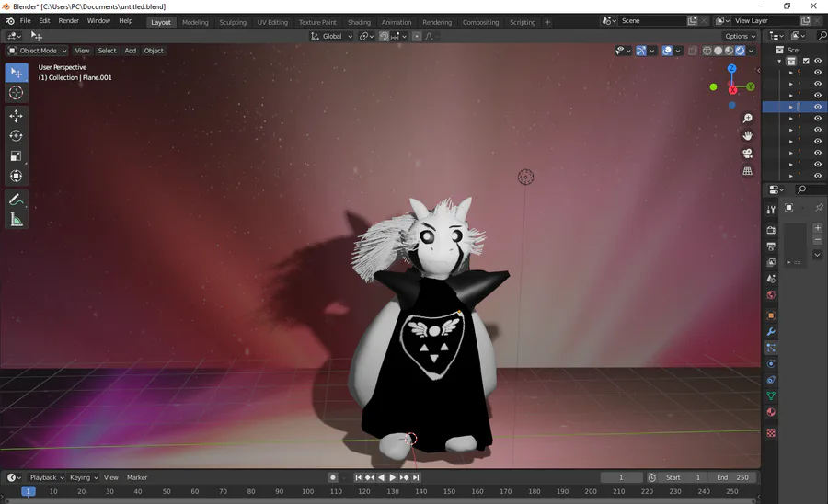Open the viewport Select menu
This screenshot has width=828, height=504.
click(108, 51)
